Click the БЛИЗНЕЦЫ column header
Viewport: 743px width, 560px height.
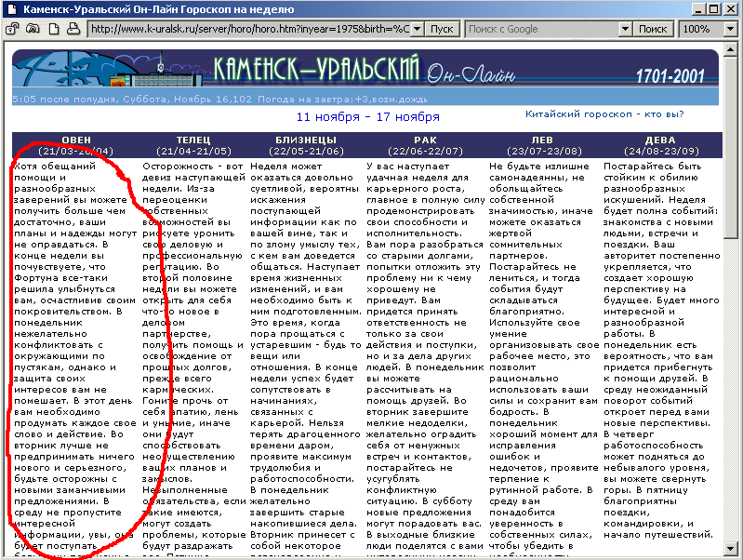click(306, 140)
